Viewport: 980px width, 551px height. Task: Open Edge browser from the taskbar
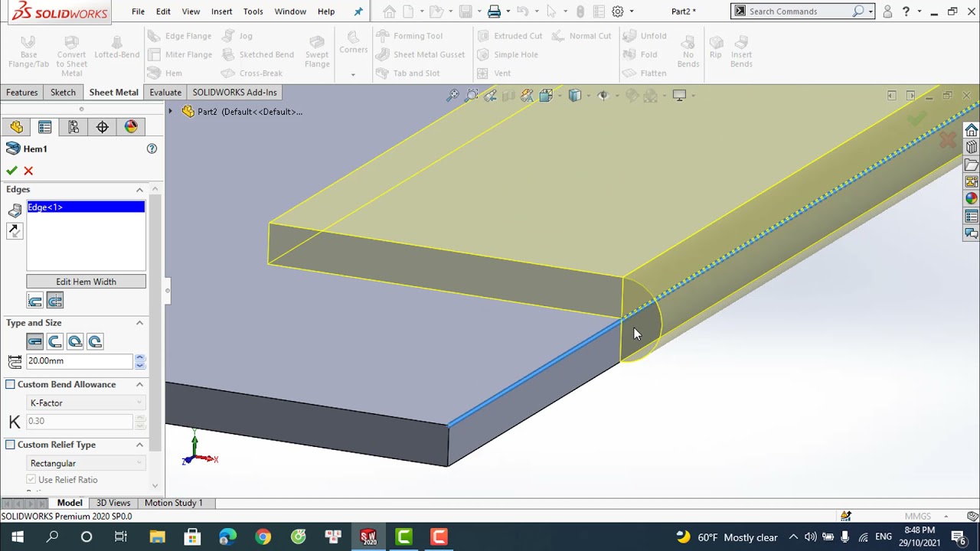click(227, 537)
